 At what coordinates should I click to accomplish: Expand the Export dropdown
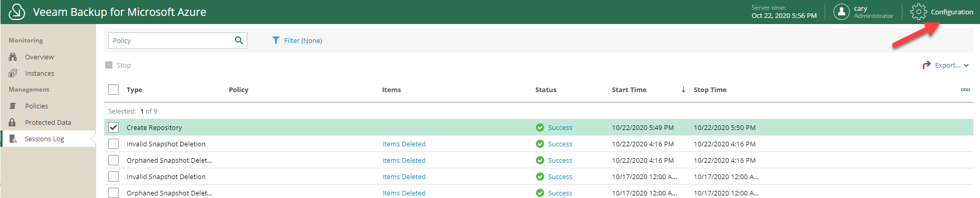pos(945,65)
